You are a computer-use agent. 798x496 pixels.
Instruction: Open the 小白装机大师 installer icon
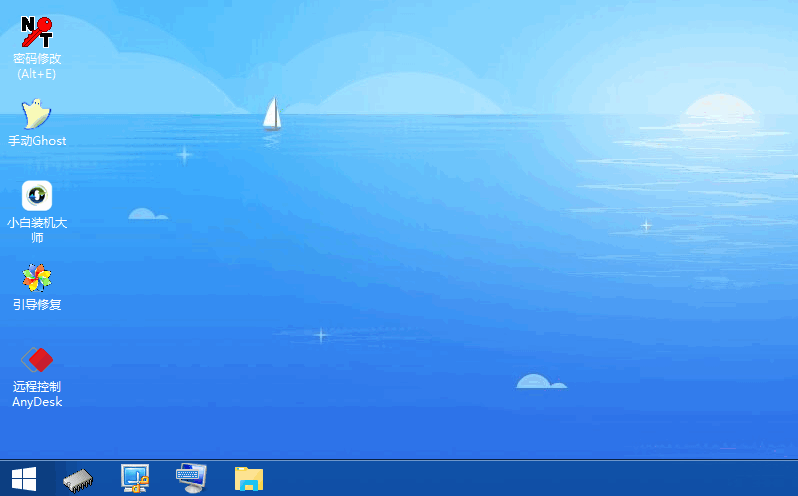coord(37,195)
